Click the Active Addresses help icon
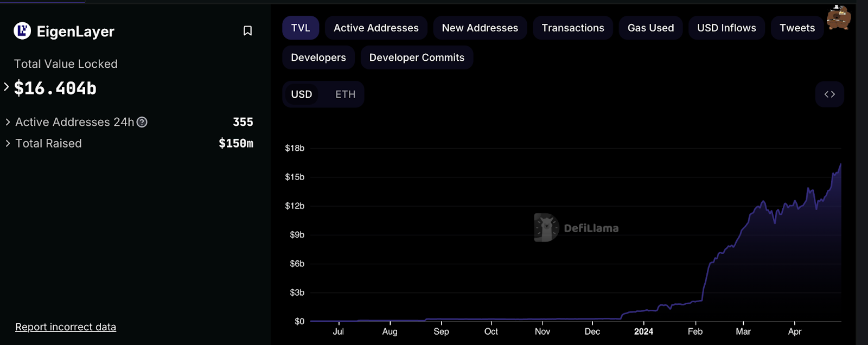The image size is (868, 345). pyautogui.click(x=142, y=122)
